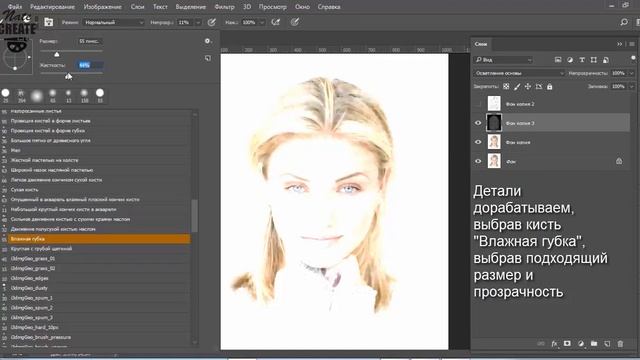The width and height of the screenshot is (640, 360).
Task: Click brush size slider handle
Action: pos(57,54)
